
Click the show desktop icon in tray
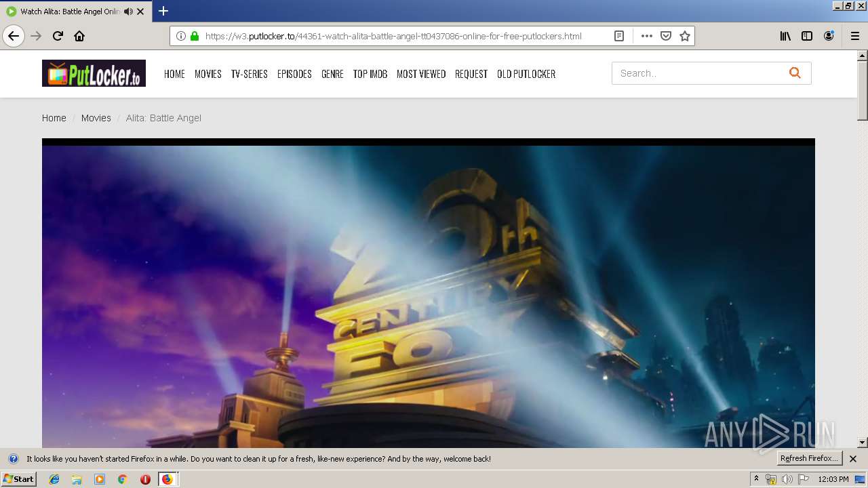[x=860, y=479]
